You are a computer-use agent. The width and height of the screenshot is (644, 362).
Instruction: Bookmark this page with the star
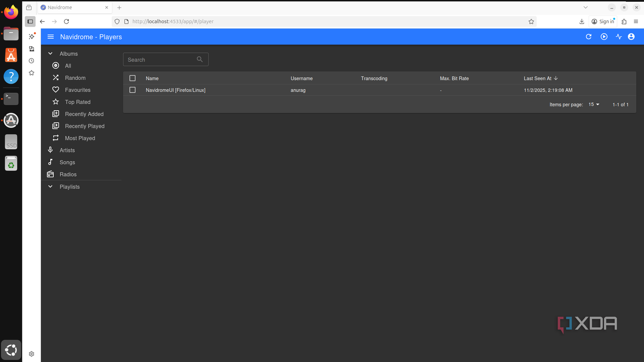click(x=531, y=21)
